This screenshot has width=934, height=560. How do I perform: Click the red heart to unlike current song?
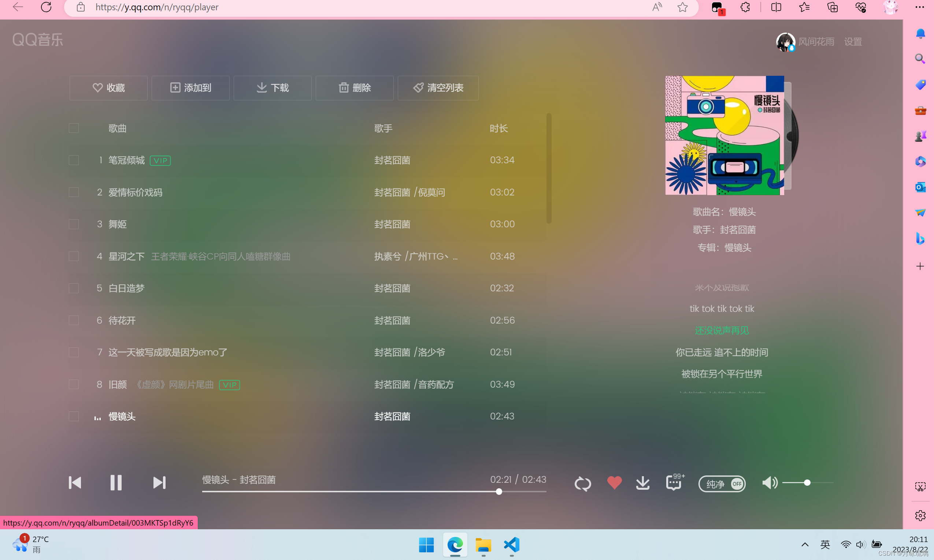(x=614, y=483)
